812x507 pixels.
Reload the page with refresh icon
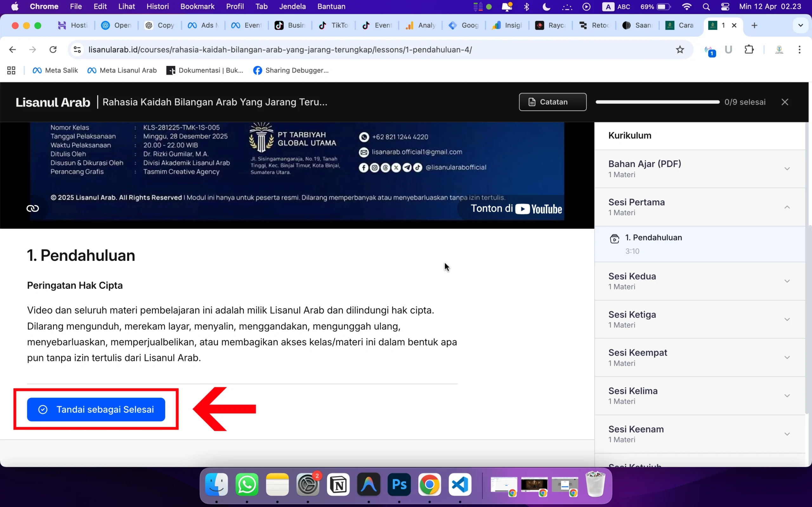click(x=53, y=50)
